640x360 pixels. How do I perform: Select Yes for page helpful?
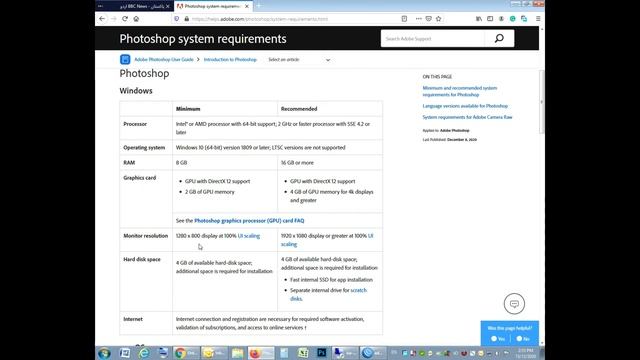click(x=498, y=339)
